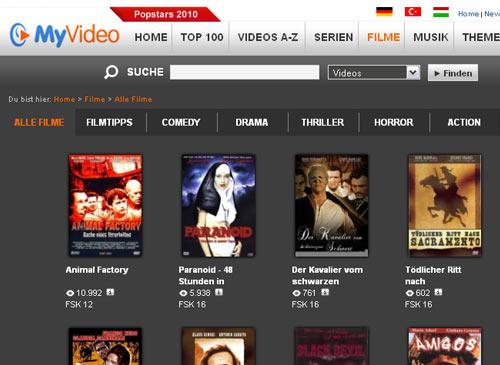Click the views eye icon under Der Kavalier
Screen dimensions: 500x365
[x=296, y=293]
